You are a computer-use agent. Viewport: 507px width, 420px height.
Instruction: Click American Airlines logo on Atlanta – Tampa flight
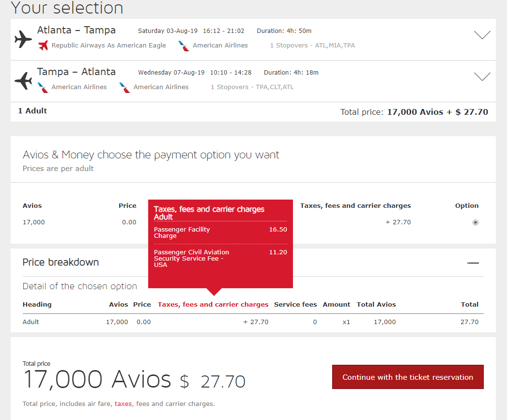coord(184,46)
